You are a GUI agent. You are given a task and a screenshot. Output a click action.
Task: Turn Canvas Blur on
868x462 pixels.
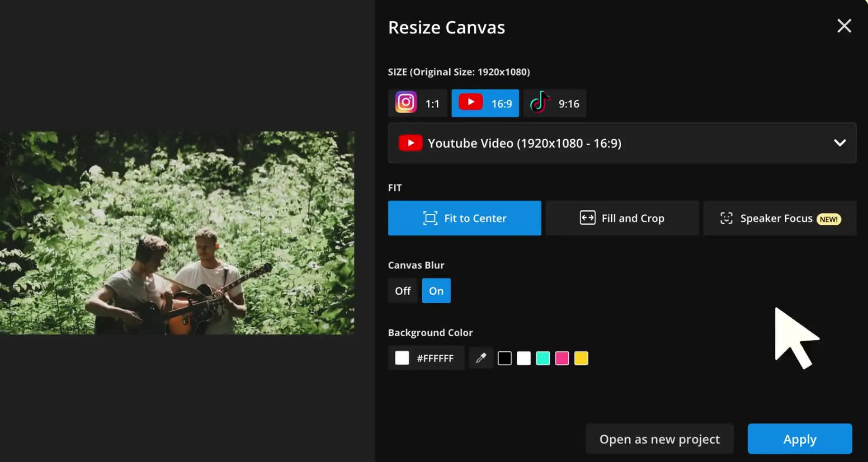click(436, 291)
